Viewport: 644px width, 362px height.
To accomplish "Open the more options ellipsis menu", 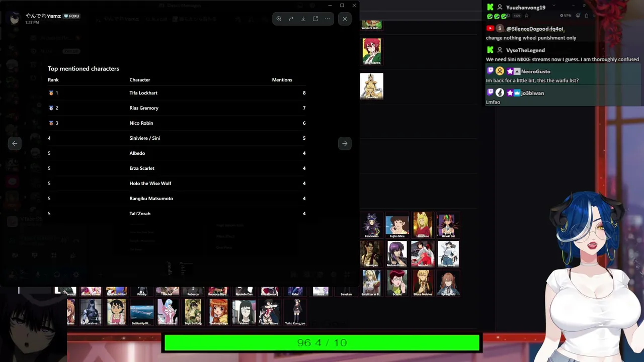I will tap(327, 19).
